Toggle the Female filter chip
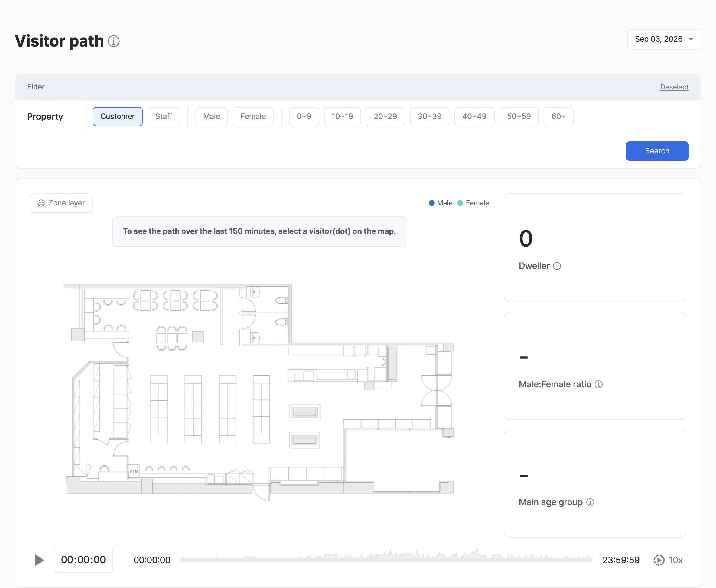 point(253,117)
